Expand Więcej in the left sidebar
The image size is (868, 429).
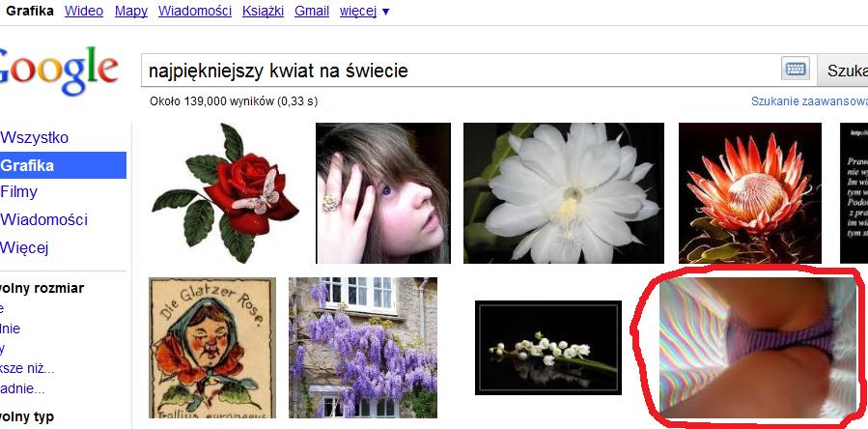click(x=24, y=247)
